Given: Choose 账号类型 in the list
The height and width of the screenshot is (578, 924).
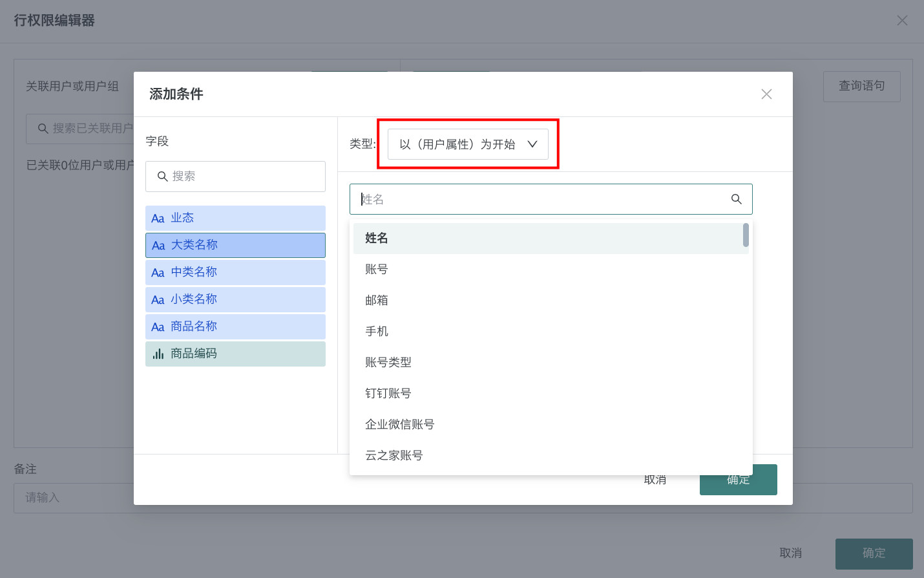Looking at the screenshot, I should [x=388, y=363].
